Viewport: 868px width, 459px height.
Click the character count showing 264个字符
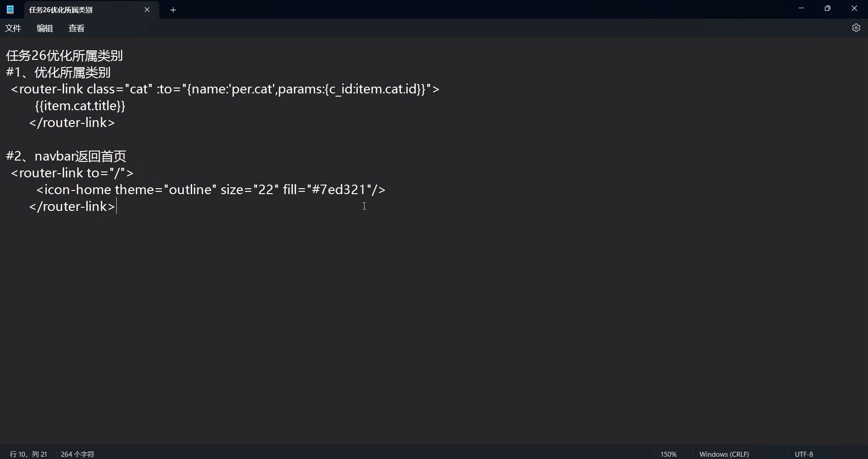[x=77, y=454]
